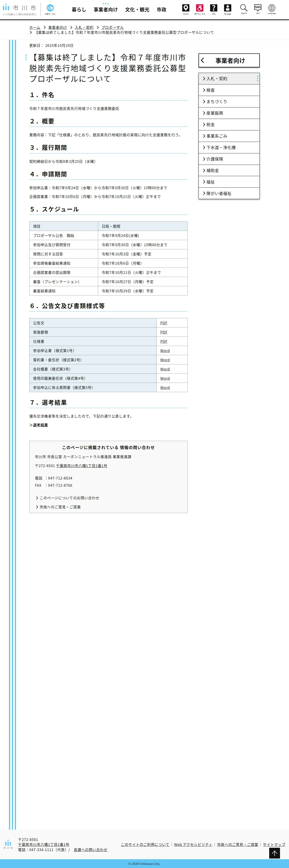Image resolution: width=289 pixels, height=868 pixels.
Task: Open 市政へのご意見・ご提案 in contact box
Action: click(58, 507)
